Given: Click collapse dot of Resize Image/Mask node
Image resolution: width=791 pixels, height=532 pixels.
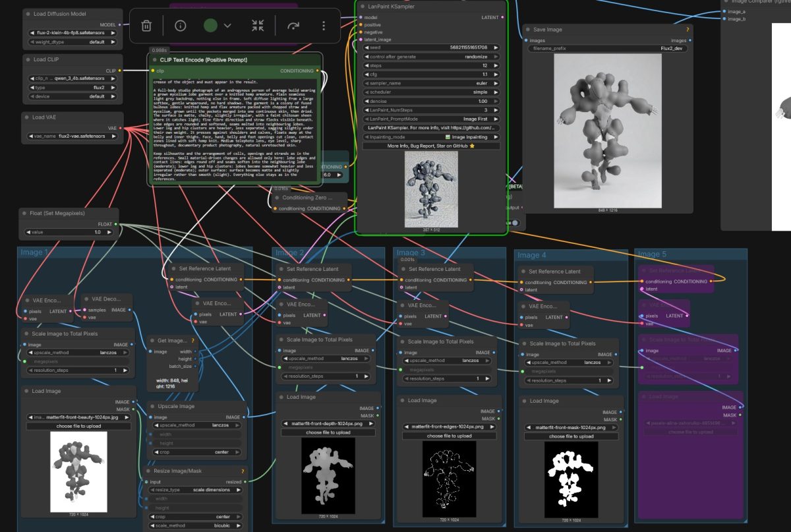Looking at the screenshot, I should click(x=150, y=471).
